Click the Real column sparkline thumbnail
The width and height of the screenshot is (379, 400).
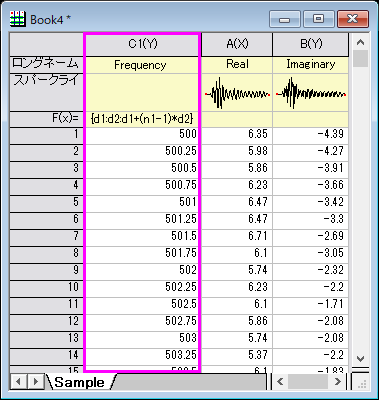(237, 93)
